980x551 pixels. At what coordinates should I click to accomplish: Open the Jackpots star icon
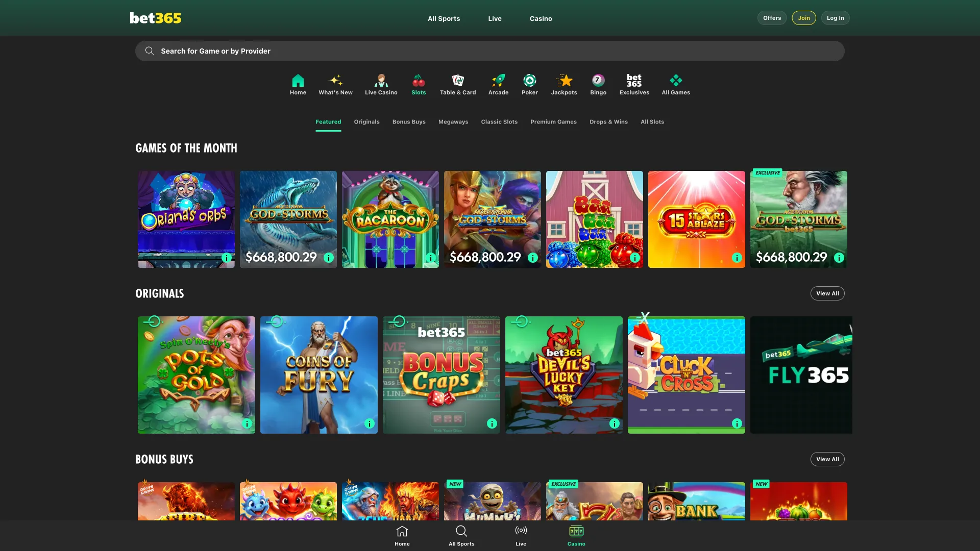(x=564, y=81)
